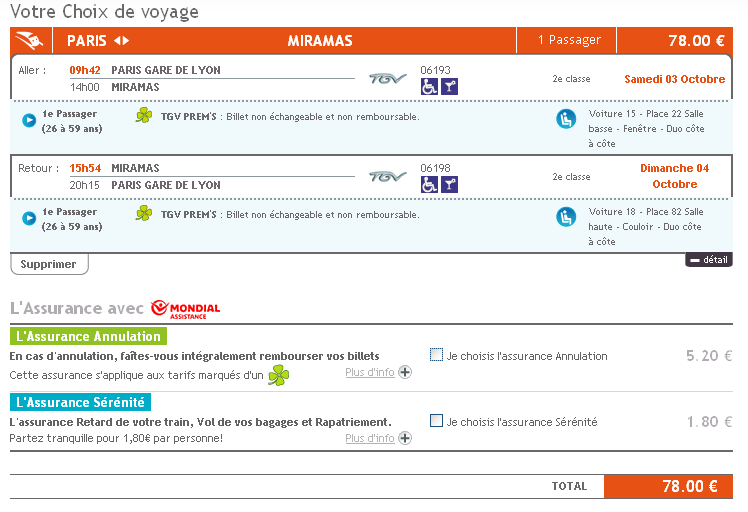Click the TGV logo on the Aller row

point(387,78)
